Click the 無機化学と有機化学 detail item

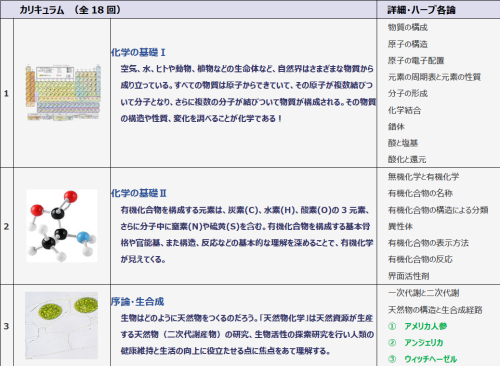(423, 177)
